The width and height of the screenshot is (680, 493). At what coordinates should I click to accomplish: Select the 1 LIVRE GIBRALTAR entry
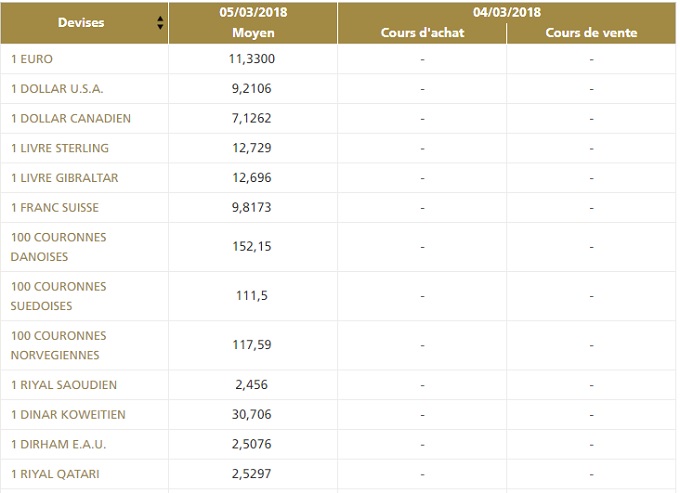64,178
